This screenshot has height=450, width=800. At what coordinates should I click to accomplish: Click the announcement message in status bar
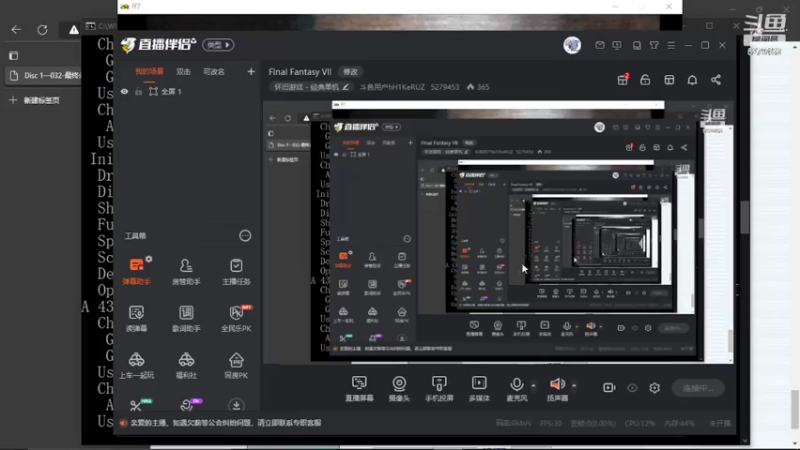tap(226, 422)
